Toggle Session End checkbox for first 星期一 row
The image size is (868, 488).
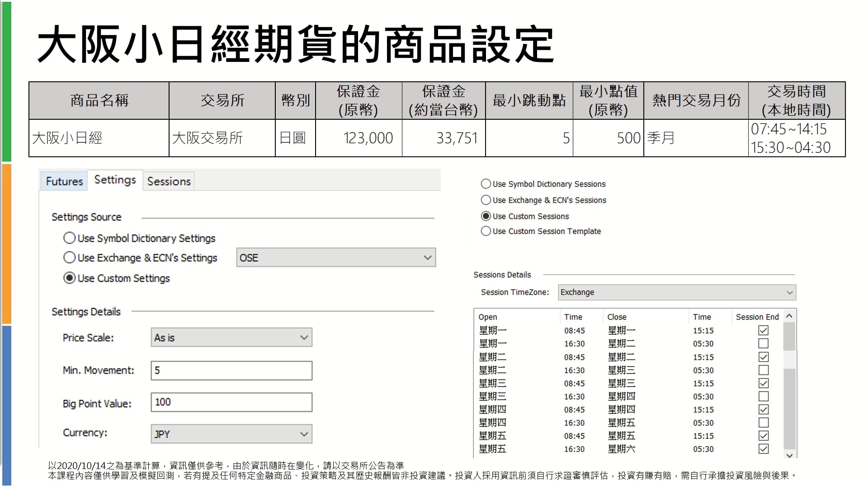pos(763,331)
